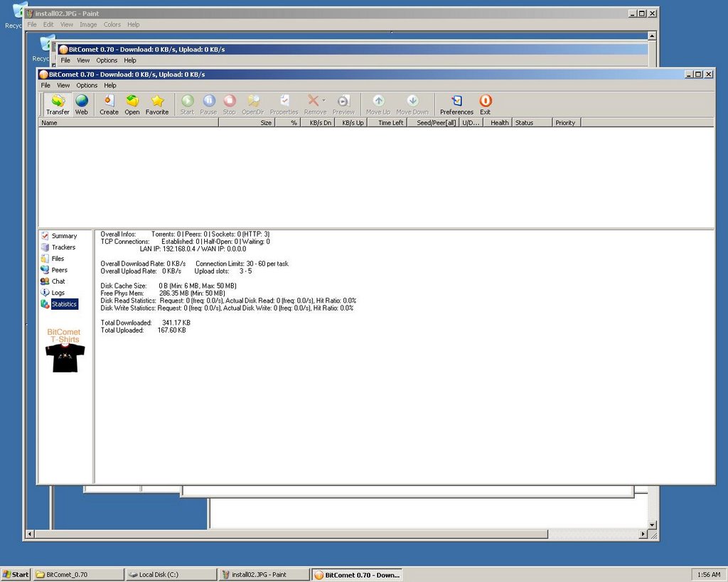Sort the task list by Size column
Screen dimensions: 728x582
click(x=247, y=122)
